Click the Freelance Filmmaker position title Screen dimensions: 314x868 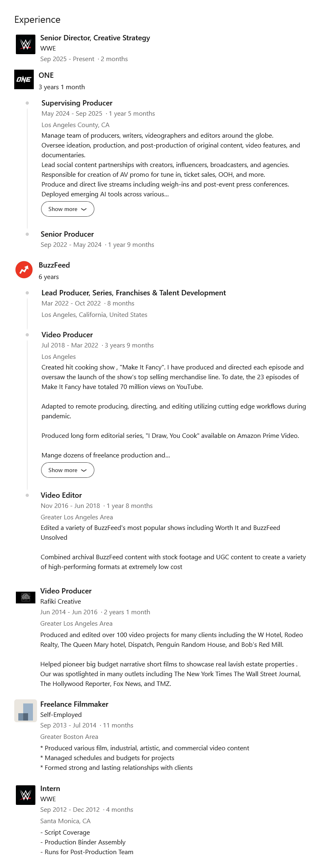tap(74, 704)
